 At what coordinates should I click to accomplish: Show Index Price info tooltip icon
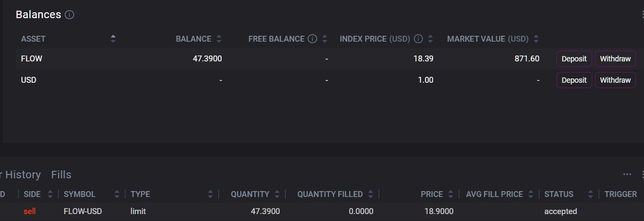pos(419,39)
